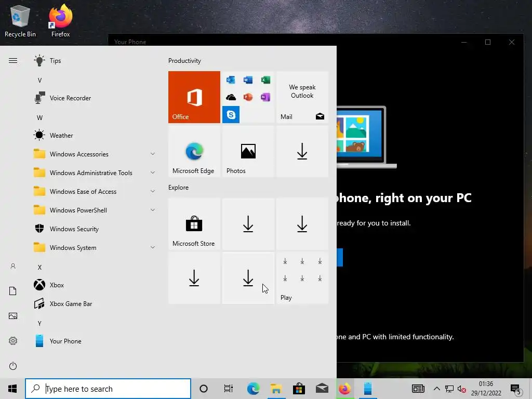532x399 pixels.
Task: Open the Play folder tile
Action: 302,278
